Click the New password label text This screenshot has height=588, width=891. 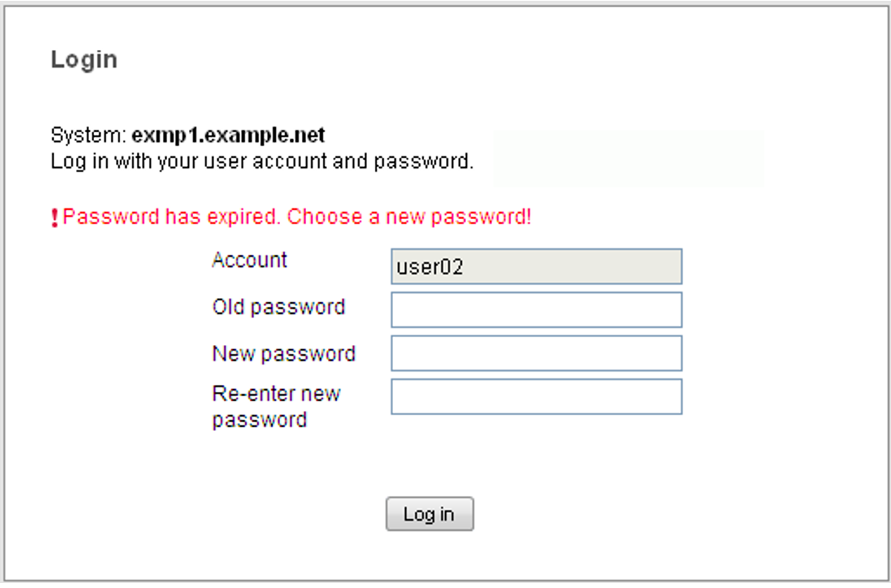[283, 354]
